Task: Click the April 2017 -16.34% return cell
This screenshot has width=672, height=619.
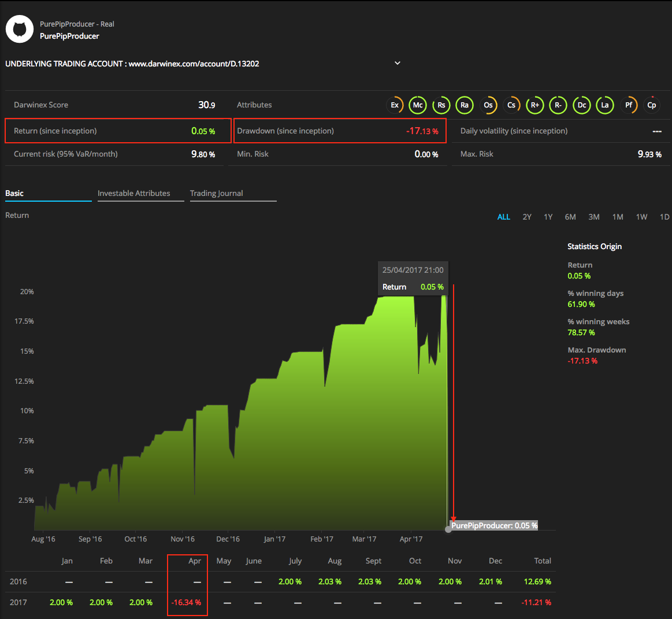Action: tap(187, 603)
